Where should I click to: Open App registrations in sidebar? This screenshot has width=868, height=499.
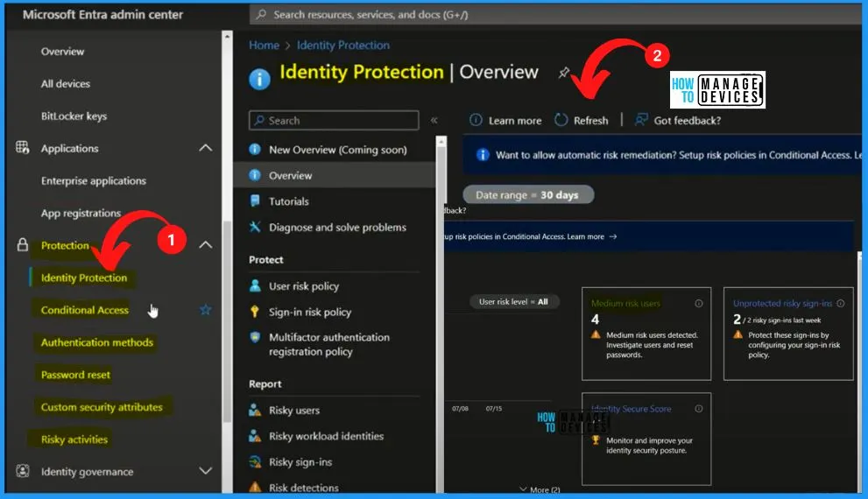click(81, 213)
